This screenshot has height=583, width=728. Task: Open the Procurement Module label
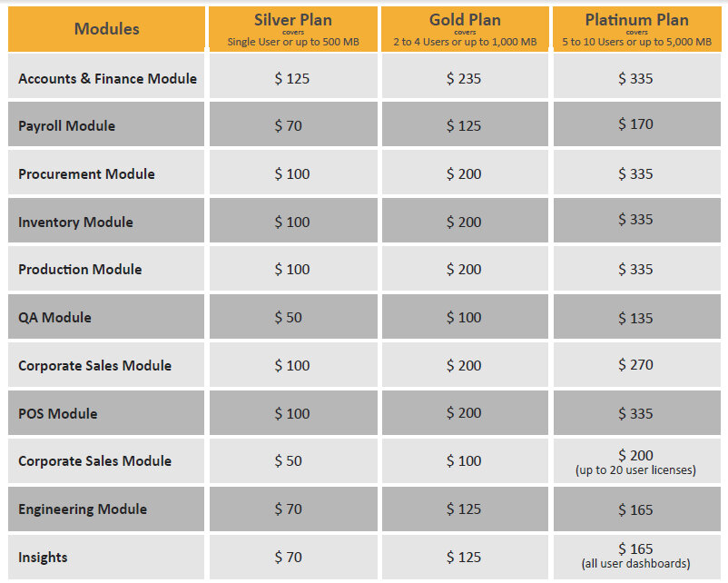[x=86, y=174]
